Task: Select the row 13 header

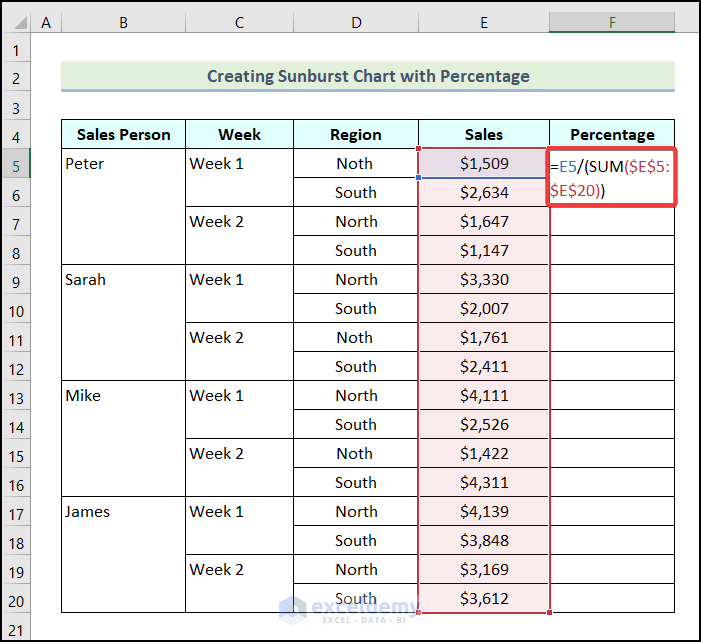Action: point(16,396)
